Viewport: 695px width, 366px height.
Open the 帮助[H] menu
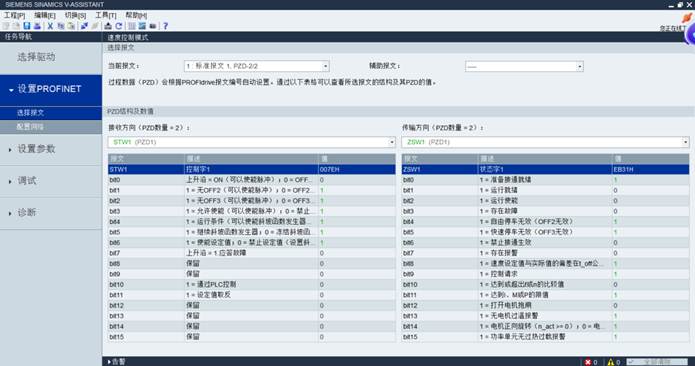(x=136, y=15)
